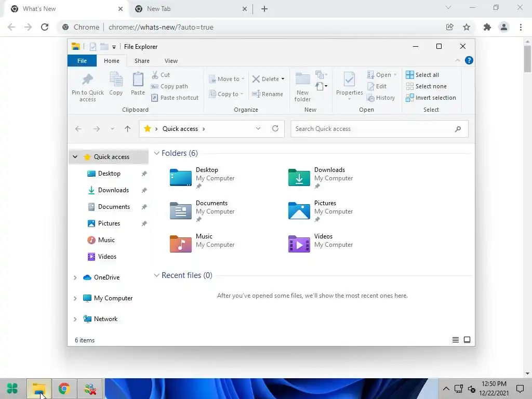
Task: Switch to the Share ribbon tab
Action: 142,61
